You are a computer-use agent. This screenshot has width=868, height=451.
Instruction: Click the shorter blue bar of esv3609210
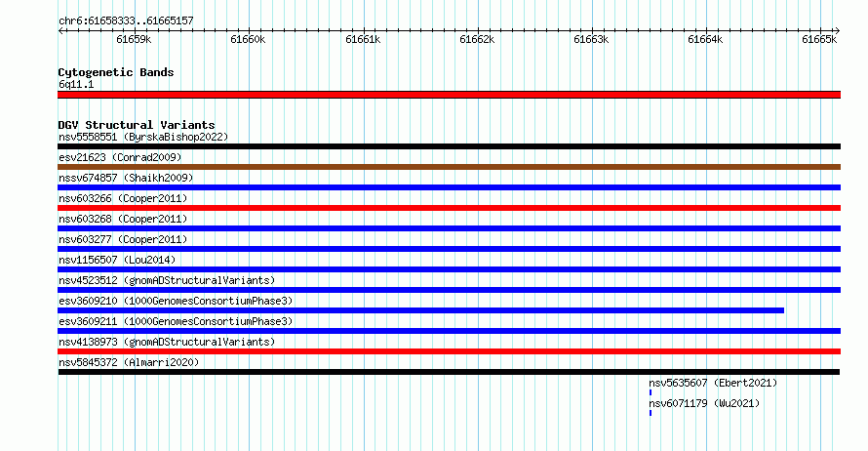(420, 310)
